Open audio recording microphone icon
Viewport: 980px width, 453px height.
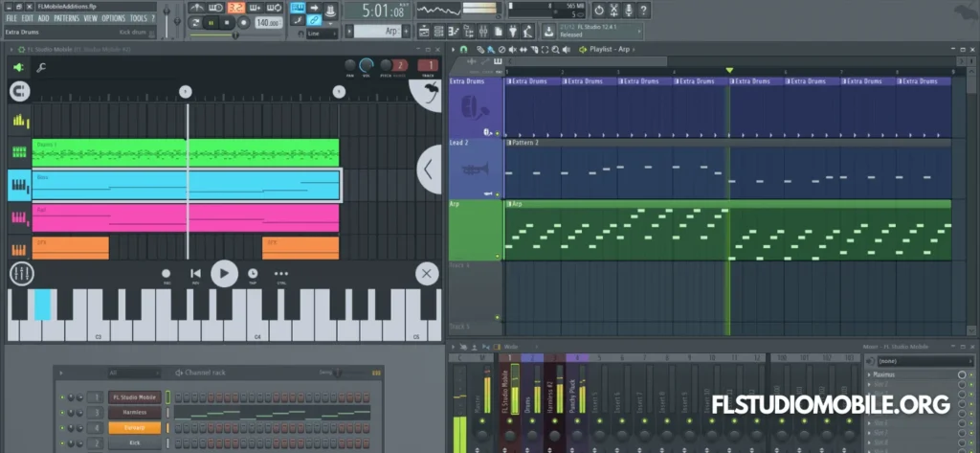click(x=628, y=10)
